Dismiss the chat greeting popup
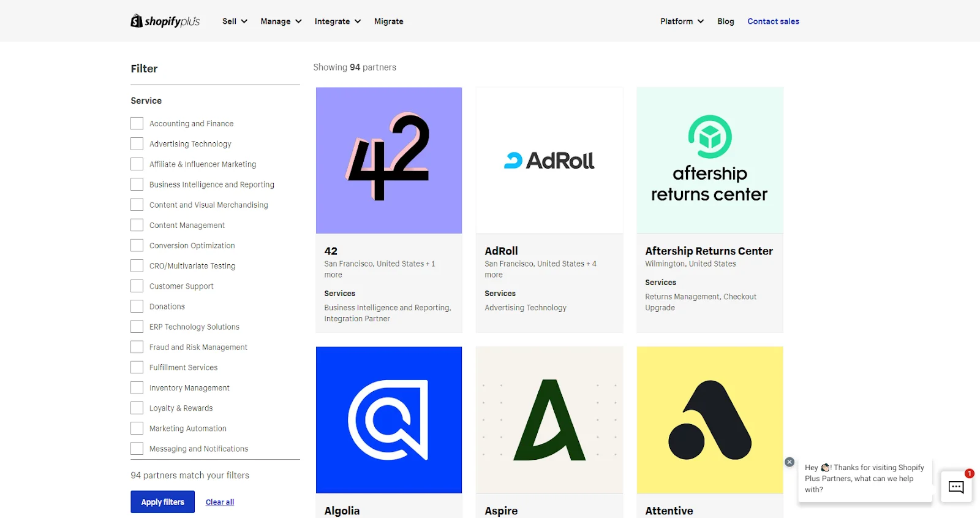This screenshot has width=980, height=518. [x=790, y=462]
